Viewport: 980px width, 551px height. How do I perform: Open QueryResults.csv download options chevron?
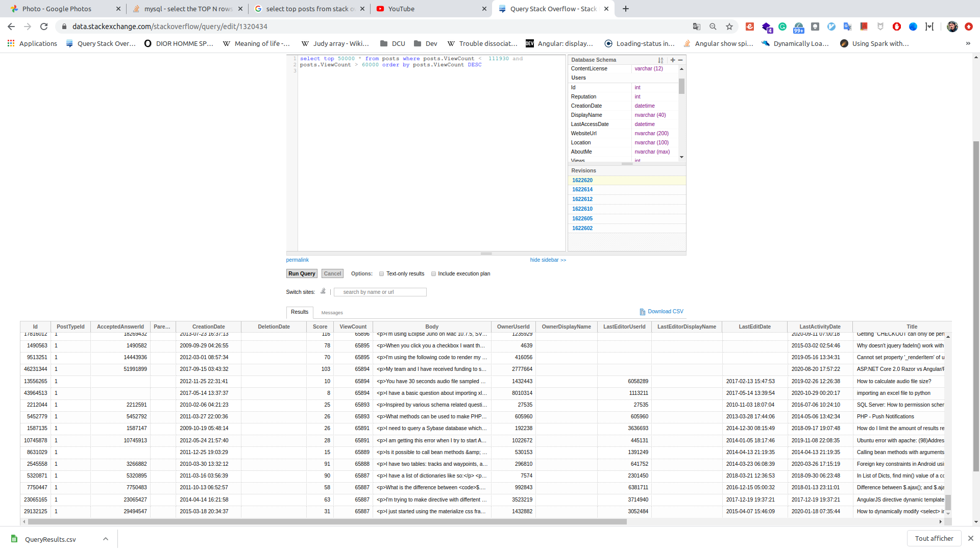(x=105, y=539)
